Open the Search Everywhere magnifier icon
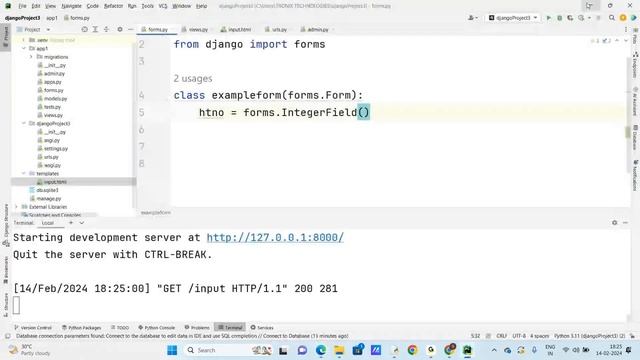 point(611,18)
